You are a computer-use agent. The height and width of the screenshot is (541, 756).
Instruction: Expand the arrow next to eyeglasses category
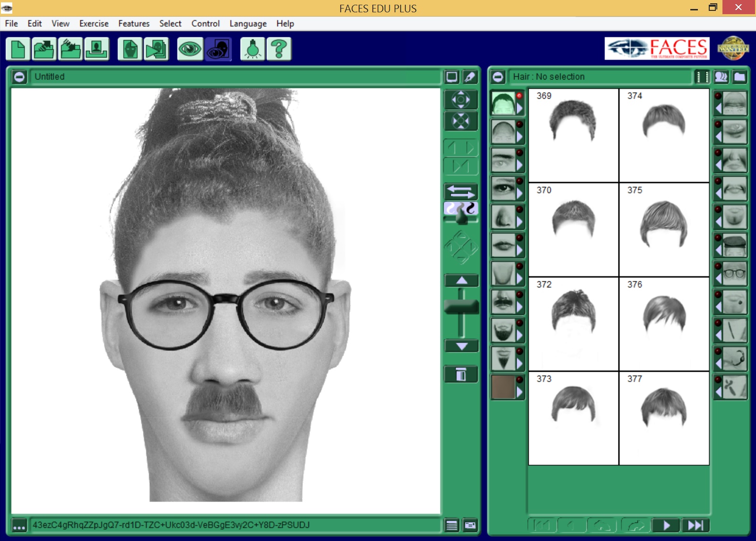coord(719,279)
